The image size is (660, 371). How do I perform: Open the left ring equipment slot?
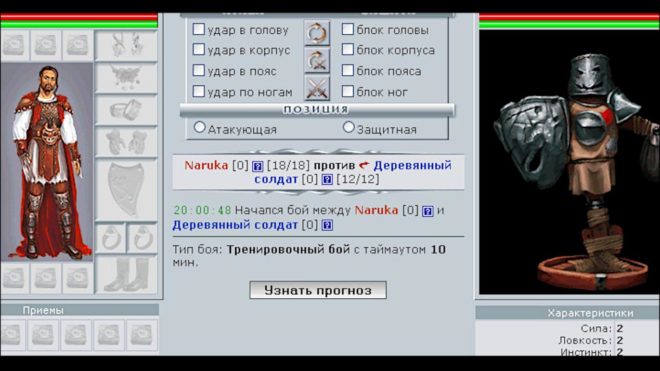[111, 238]
